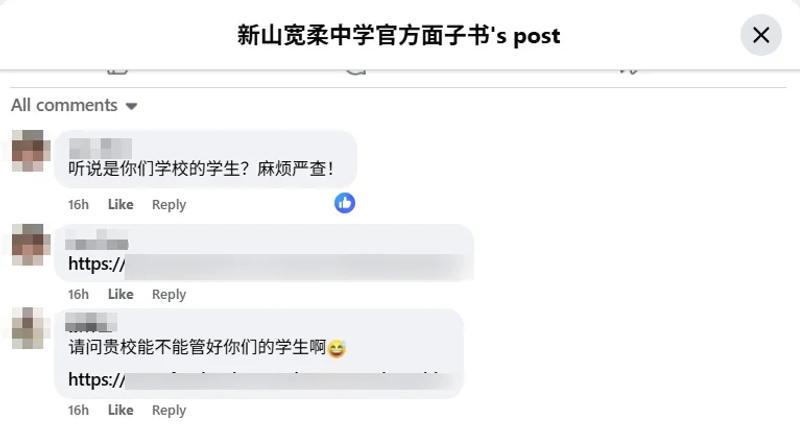The height and width of the screenshot is (431, 800).
Task: Click the third commenter's blurred name
Action: pos(91,322)
